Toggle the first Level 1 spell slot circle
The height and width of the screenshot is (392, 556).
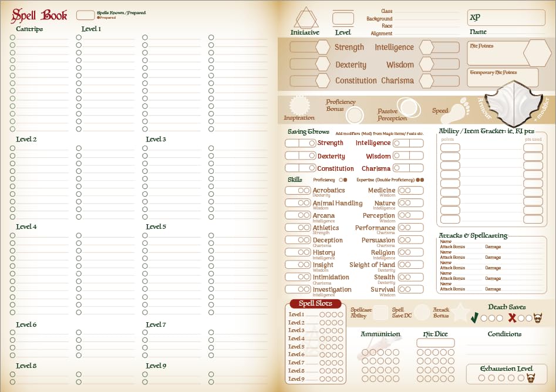322,315
